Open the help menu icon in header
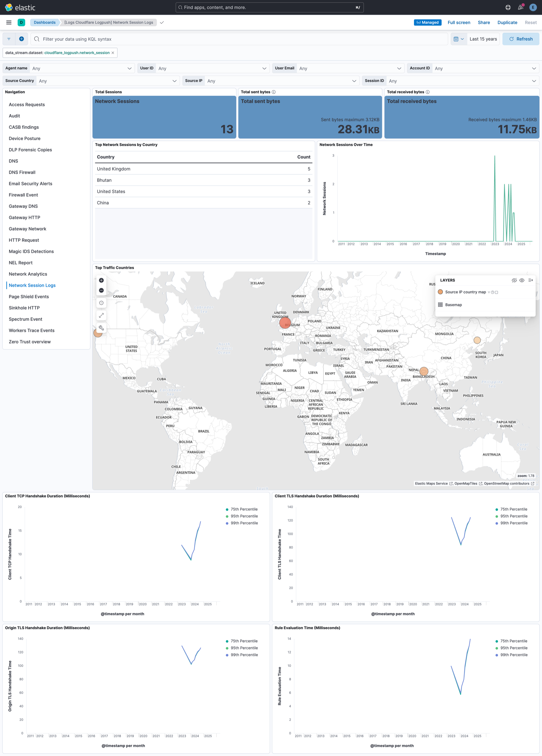This screenshot has height=756, width=542. point(508,7)
